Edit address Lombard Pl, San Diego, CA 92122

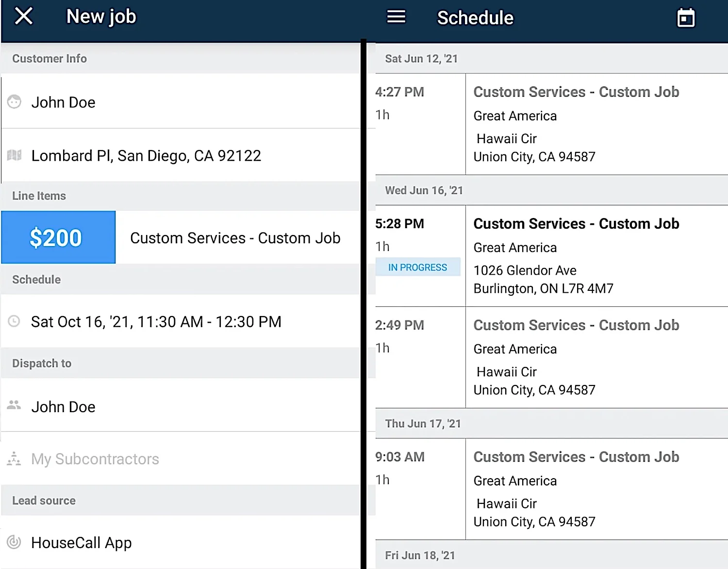181,155
